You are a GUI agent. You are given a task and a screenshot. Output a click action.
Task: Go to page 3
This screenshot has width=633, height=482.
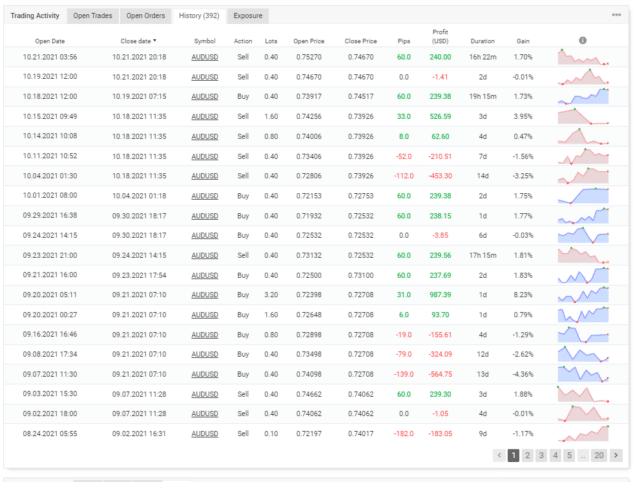tap(541, 455)
